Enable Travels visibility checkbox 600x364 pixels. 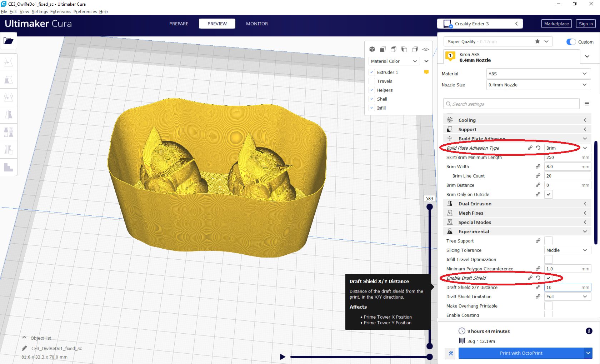click(x=372, y=81)
